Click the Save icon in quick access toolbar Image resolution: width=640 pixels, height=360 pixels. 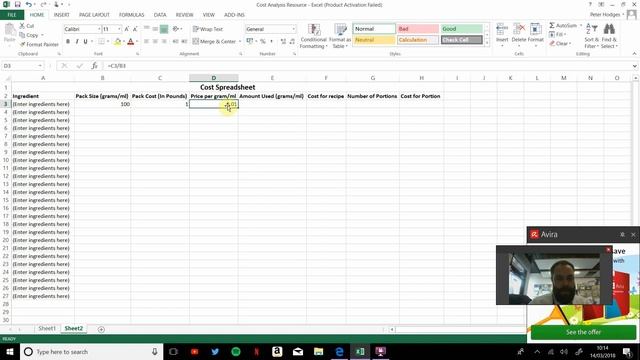click(x=18, y=4)
